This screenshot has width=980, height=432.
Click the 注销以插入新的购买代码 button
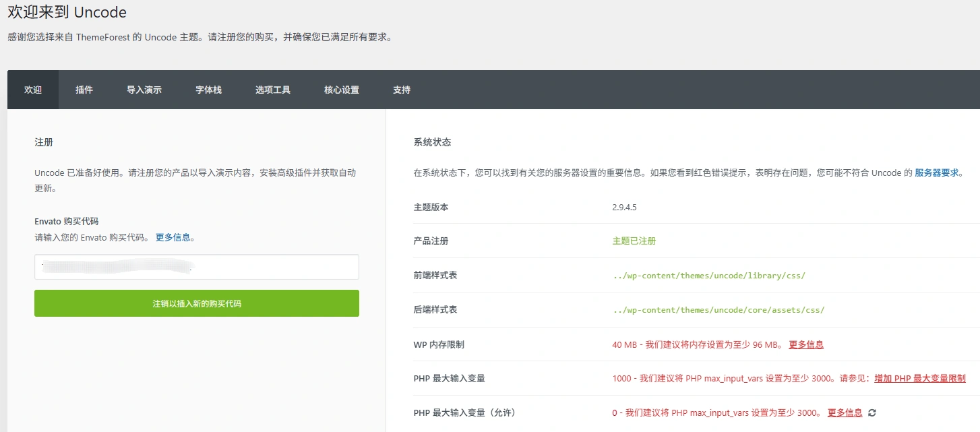[x=196, y=303]
